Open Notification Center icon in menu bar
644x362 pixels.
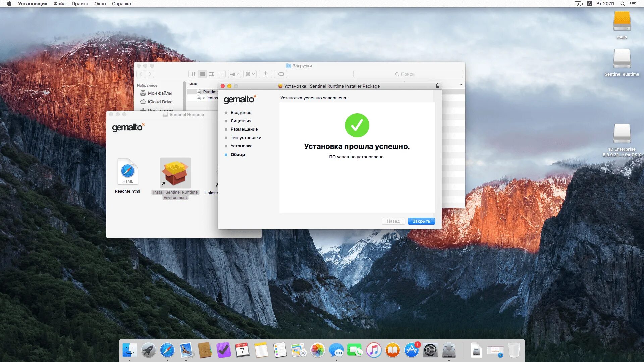(x=633, y=4)
